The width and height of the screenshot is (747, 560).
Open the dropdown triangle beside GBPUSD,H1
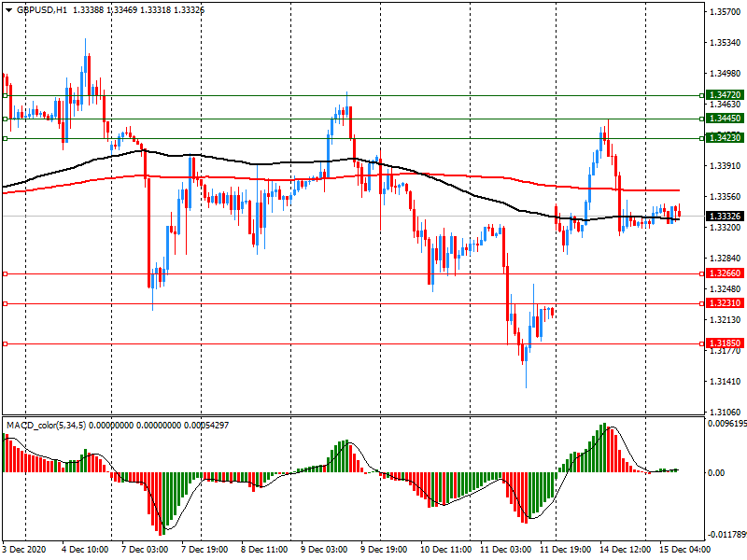7,9
